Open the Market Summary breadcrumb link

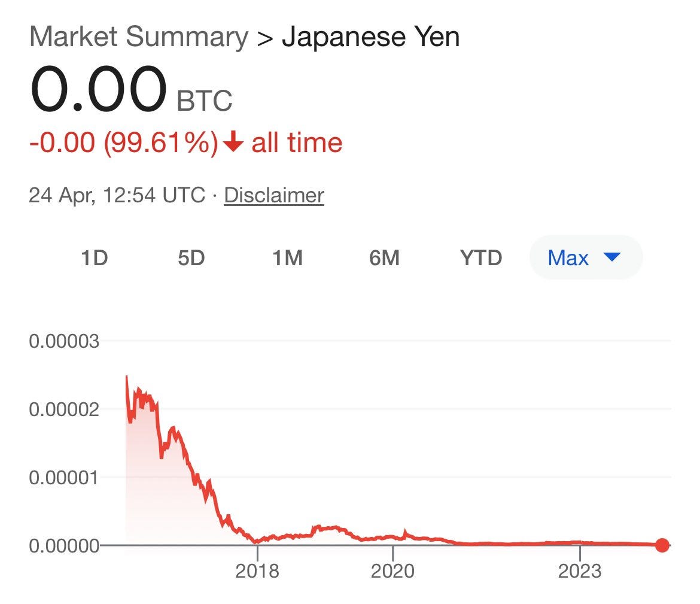click(139, 36)
